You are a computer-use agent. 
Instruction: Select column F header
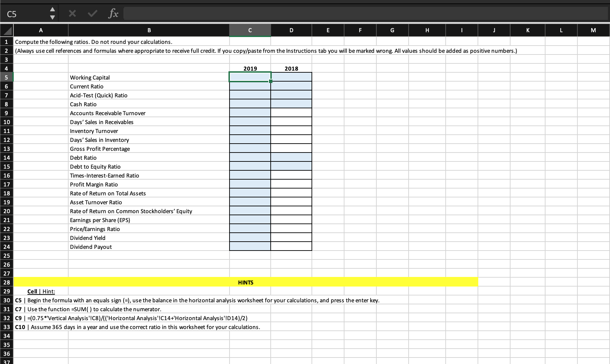[x=360, y=30]
